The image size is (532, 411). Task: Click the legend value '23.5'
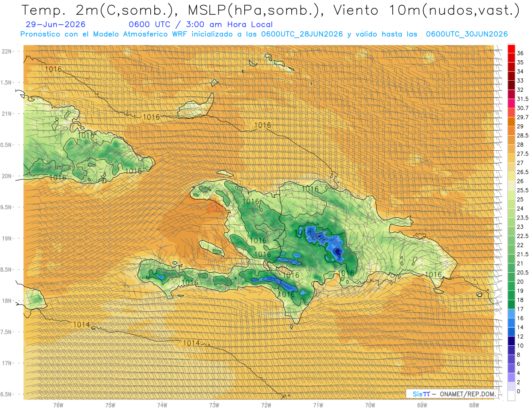tap(523, 218)
